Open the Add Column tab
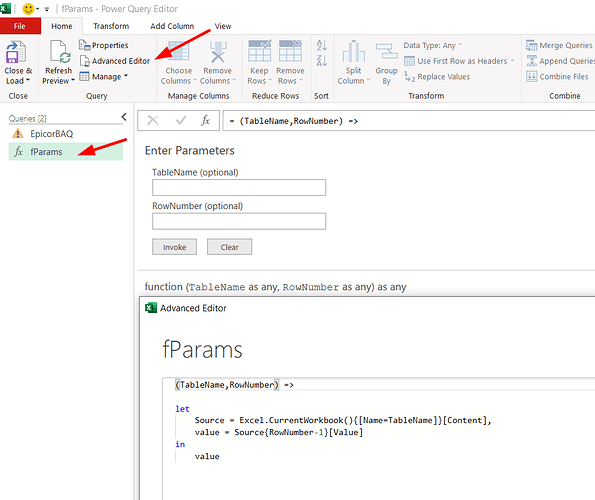The width and height of the screenshot is (595, 500). [172, 26]
